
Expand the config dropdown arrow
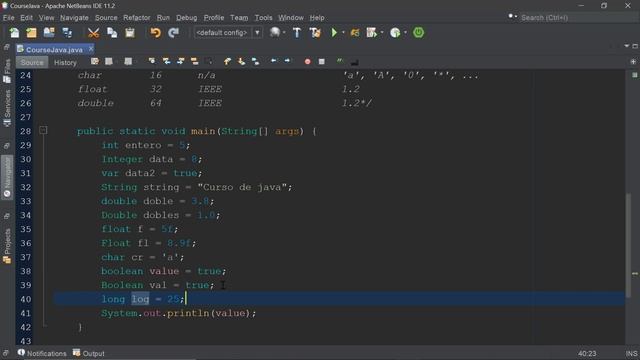tap(257, 33)
